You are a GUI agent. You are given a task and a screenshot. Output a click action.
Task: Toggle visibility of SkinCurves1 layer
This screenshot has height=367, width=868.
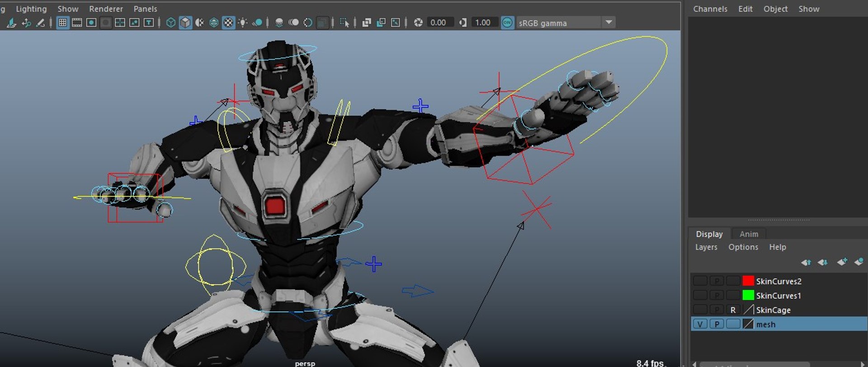(x=700, y=296)
